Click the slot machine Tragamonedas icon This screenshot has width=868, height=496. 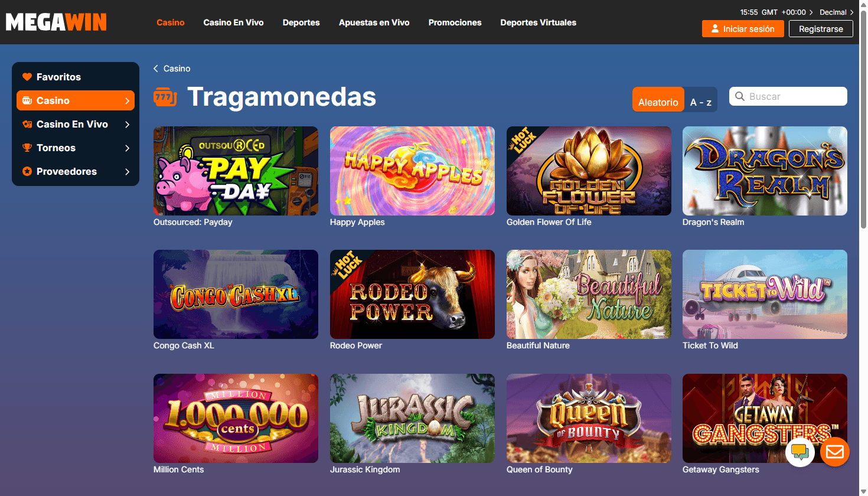pyautogui.click(x=165, y=97)
